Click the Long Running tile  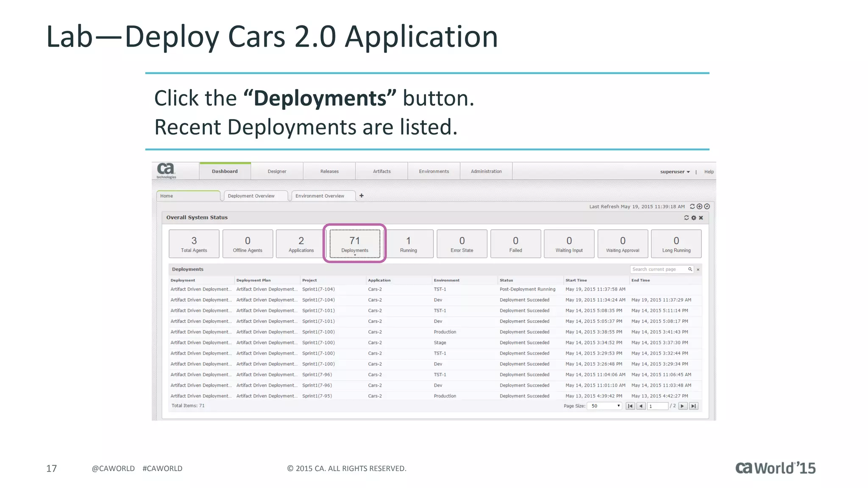(x=676, y=244)
